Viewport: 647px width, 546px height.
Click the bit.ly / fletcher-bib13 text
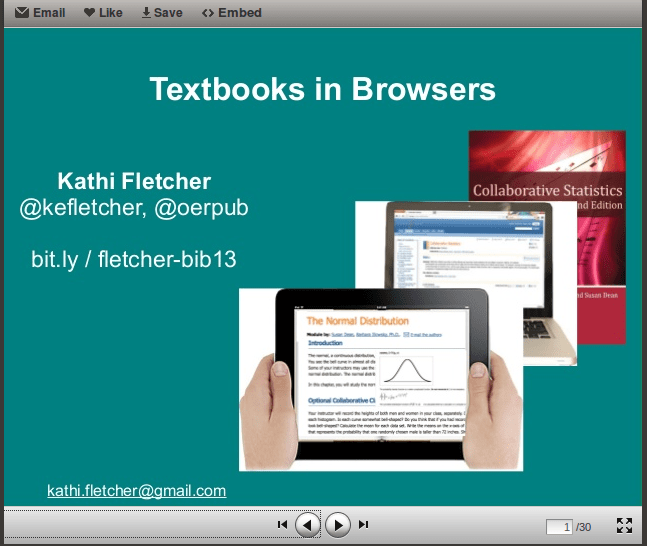(x=133, y=259)
